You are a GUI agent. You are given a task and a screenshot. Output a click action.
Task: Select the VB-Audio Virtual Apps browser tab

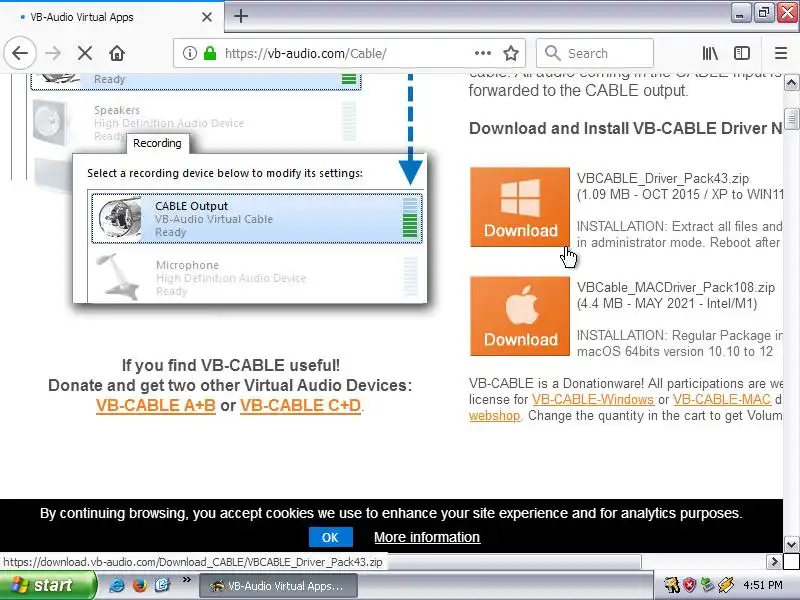[111, 17]
